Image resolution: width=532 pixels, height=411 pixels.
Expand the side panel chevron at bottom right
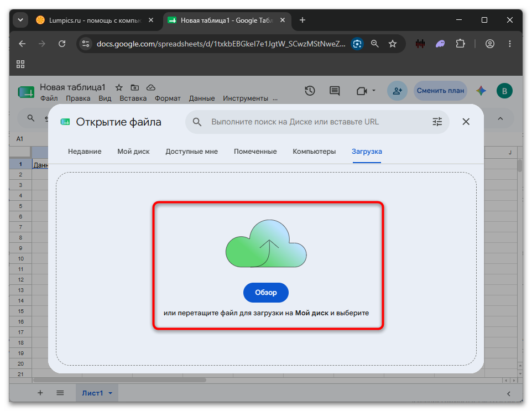tap(508, 394)
